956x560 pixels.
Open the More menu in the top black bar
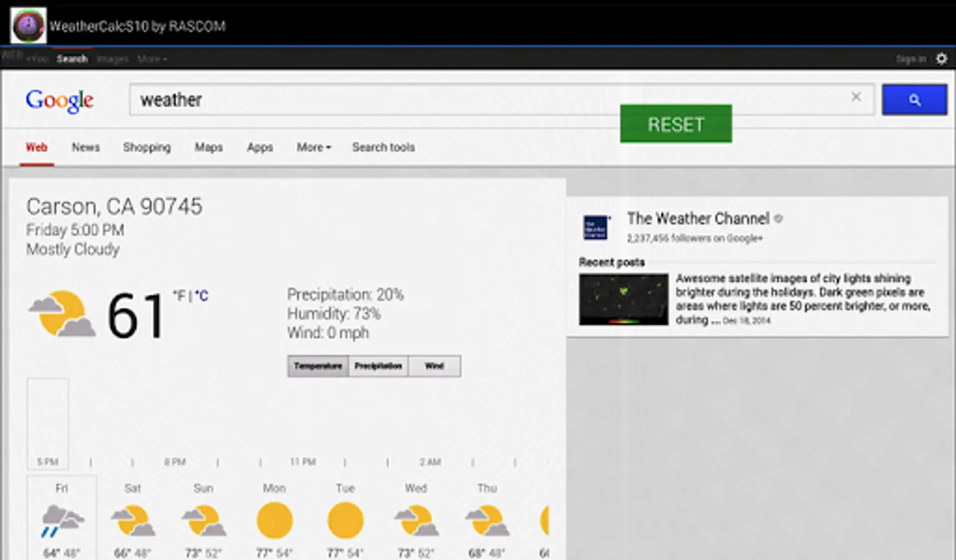tap(152, 59)
